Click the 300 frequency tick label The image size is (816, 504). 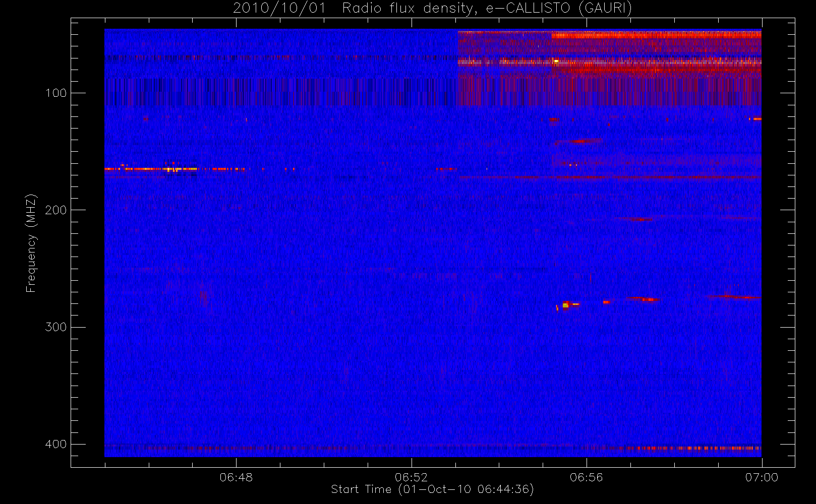pyautogui.click(x=55, y=327)
